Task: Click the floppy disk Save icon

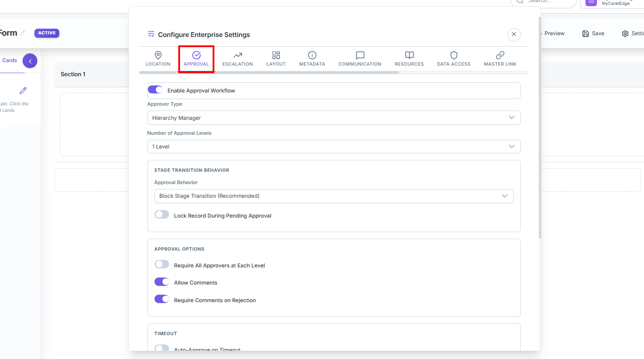Action: coord(585,33)
